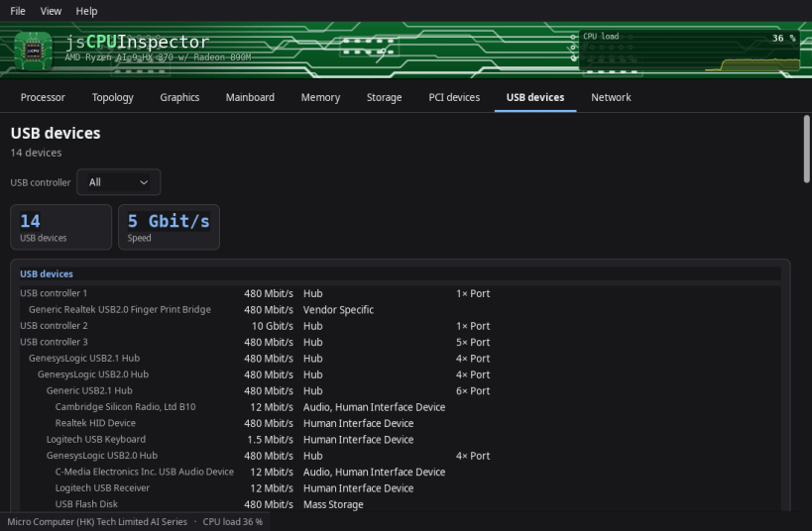Screen dimensions: 812x531
Task: Open the USB controller dropdown
Action: 119,182
